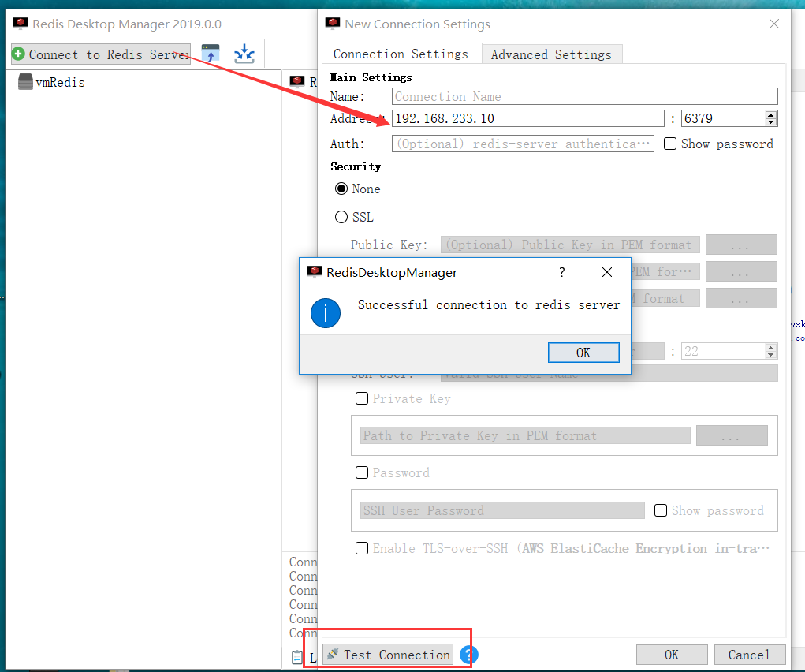
Task: Click the port field 6379
Action: (723, 118)
